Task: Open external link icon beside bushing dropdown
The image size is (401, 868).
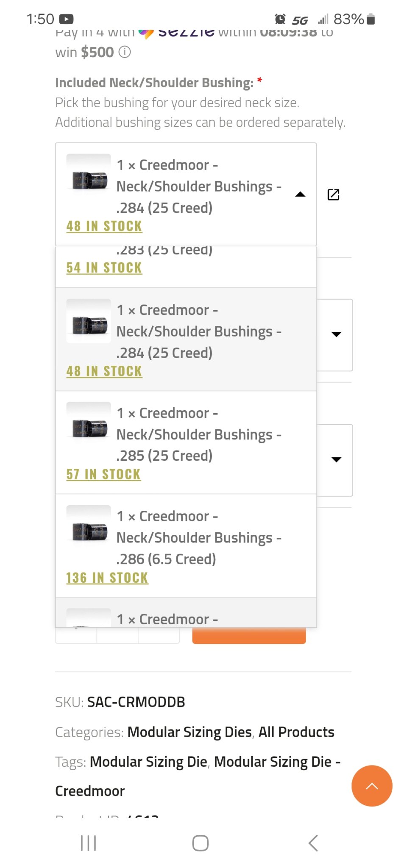Action: point(333,195)
